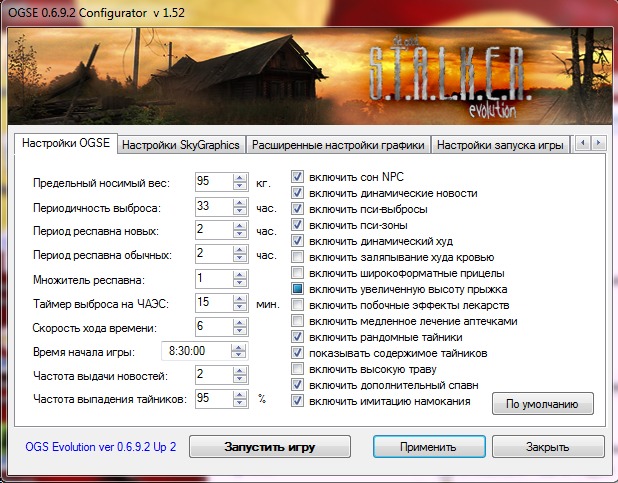
Task: Select the Настройки OGSE tab
Action: coord(66,143)
